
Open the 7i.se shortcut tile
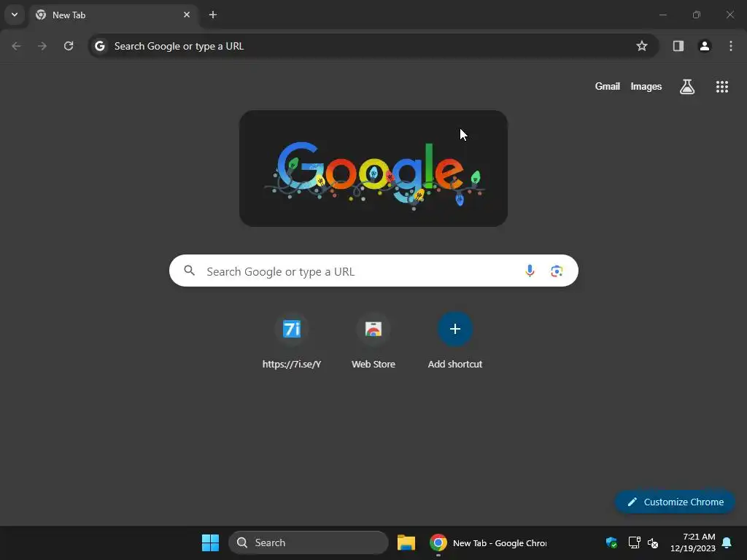[292, 329]
